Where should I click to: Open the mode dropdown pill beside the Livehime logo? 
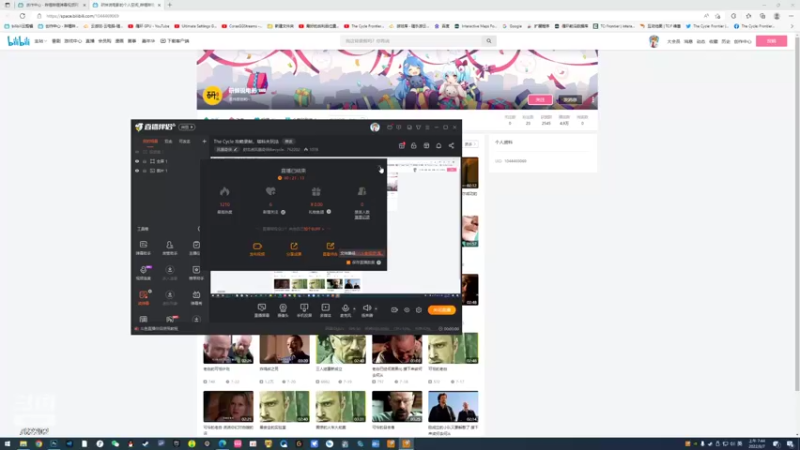coord(187,127)
